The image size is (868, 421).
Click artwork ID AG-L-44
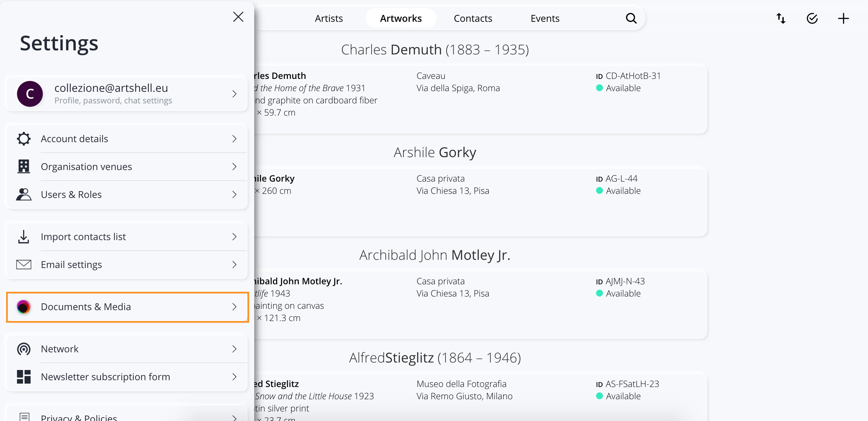(x=617, y=179)
